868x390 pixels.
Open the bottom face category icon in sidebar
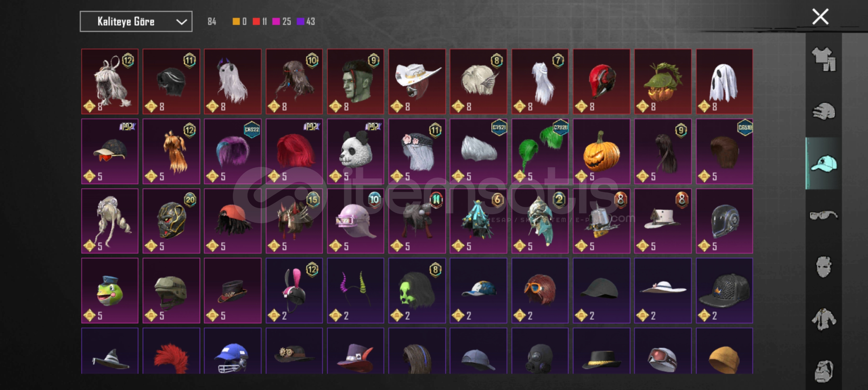pyautogui.click(x=824, y=371)
